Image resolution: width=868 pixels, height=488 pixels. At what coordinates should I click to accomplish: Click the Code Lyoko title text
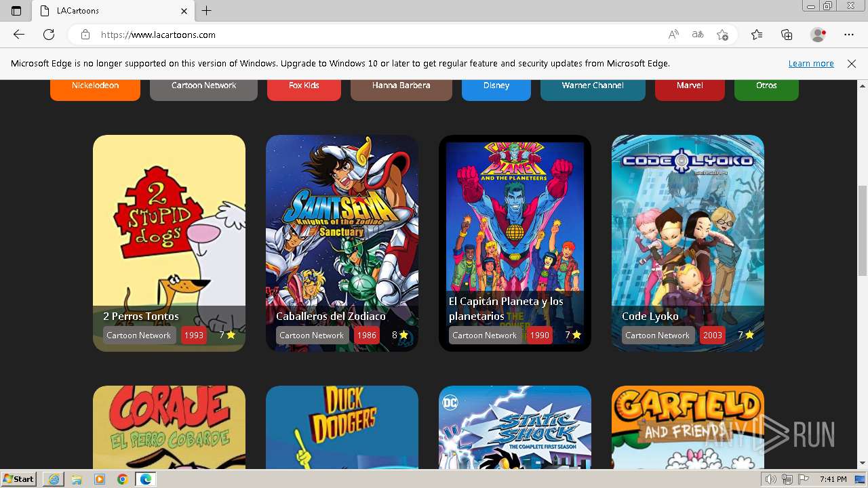(650, 316)
